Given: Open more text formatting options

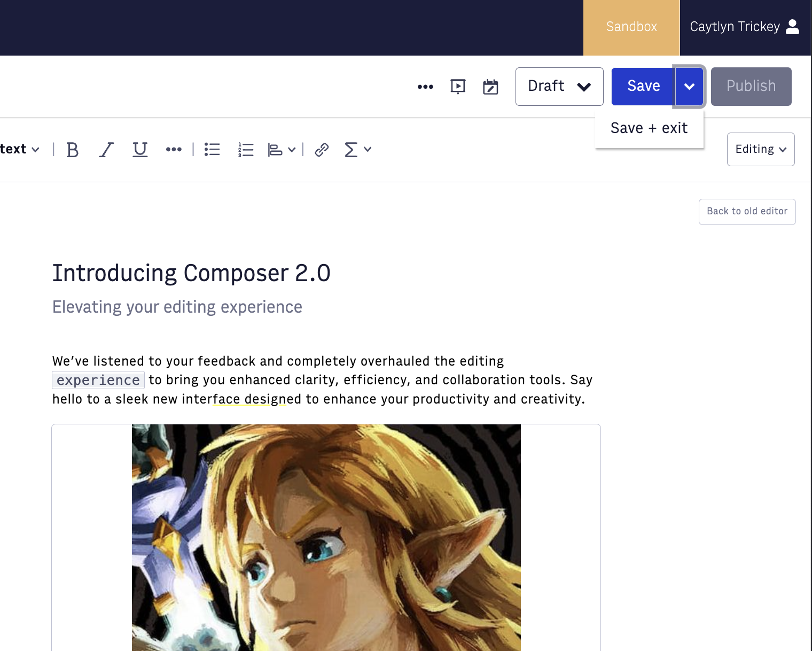Looking at the screenshot, I should coord(174,150).
